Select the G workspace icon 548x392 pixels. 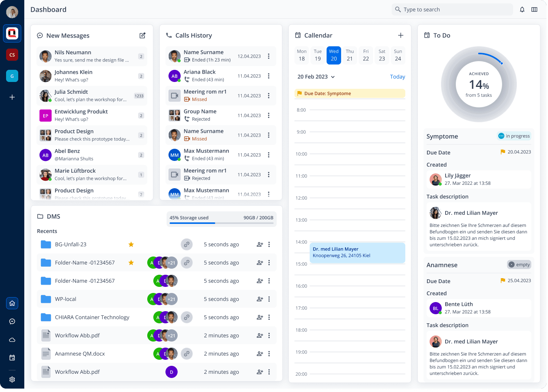pos(12,76)
